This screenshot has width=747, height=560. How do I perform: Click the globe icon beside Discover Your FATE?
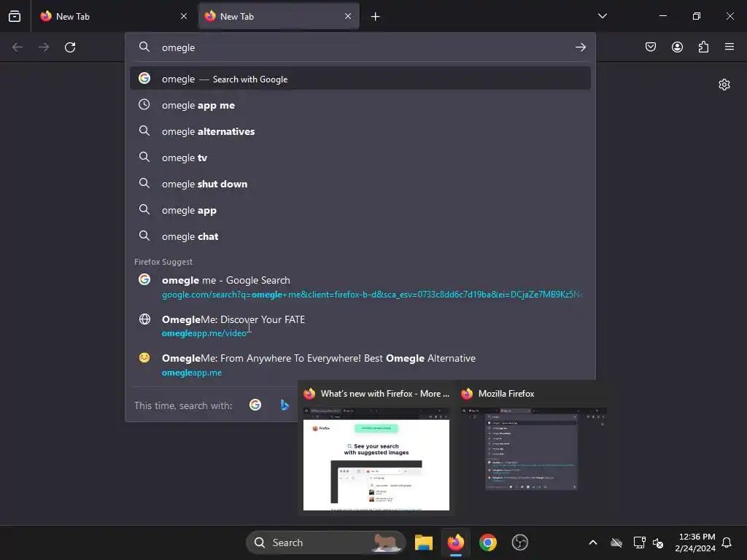point(144,319)
